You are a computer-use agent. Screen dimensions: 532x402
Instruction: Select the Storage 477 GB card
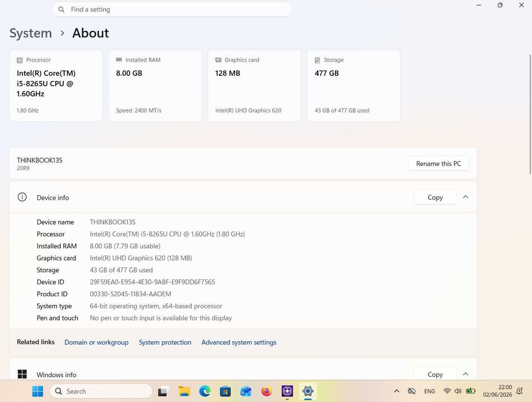pos(353,86)
